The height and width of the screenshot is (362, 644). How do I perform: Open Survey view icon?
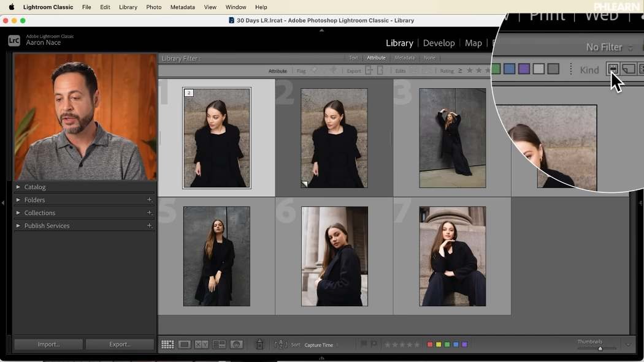point(219,344)
